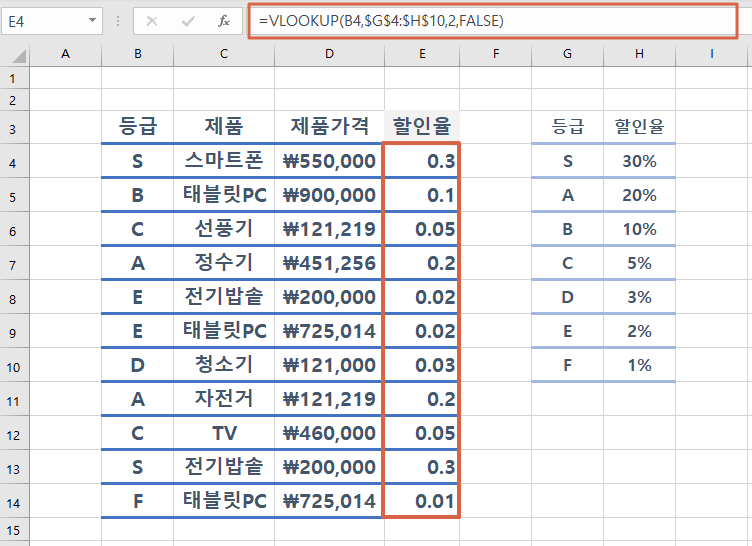Click in the VLOOKUP formula bar
The image size is (752, 546).
click(493, 21)
